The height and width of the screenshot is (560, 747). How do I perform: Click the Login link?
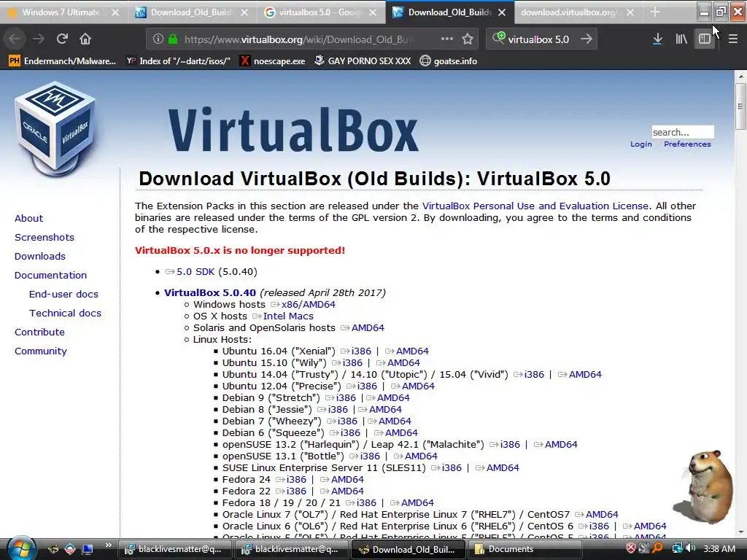[x=640, y=144]
